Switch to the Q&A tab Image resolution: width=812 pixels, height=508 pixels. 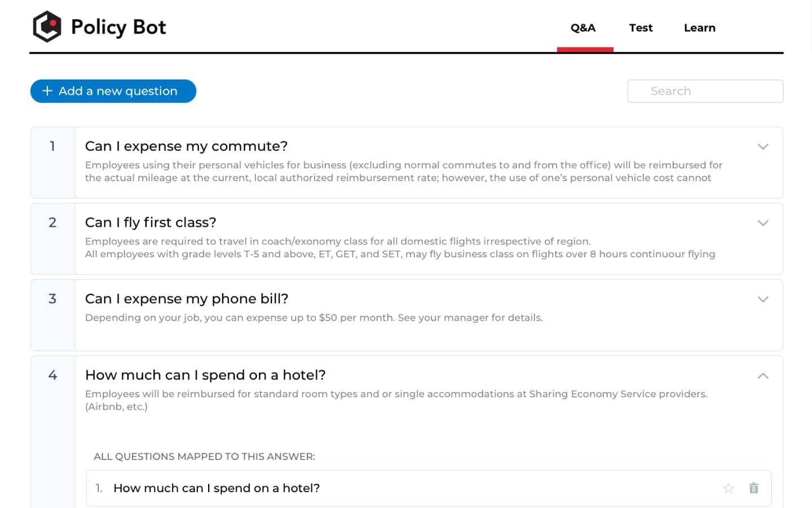[x=583, y=28]
